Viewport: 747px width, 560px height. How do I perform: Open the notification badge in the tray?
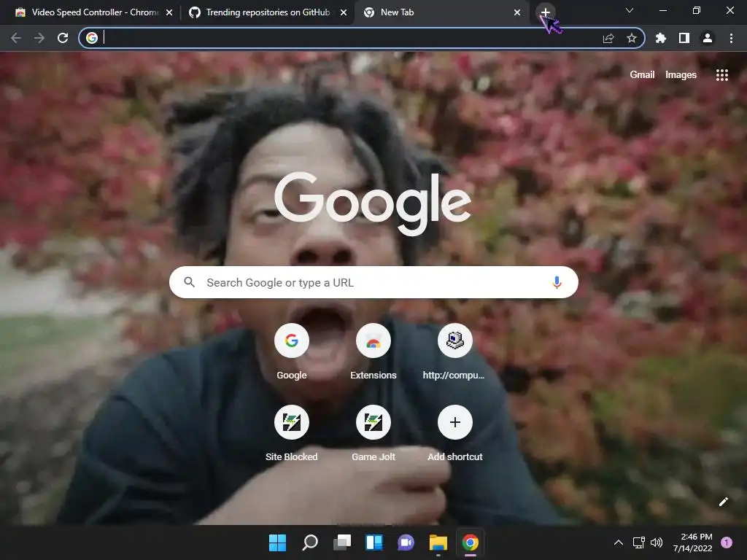click(727, 542)
